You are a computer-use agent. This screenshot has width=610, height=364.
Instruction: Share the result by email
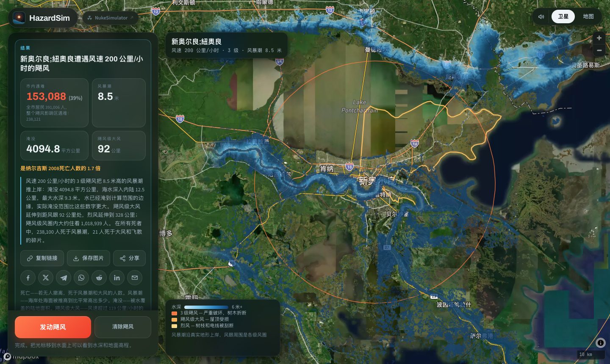[x=135, y=278]
